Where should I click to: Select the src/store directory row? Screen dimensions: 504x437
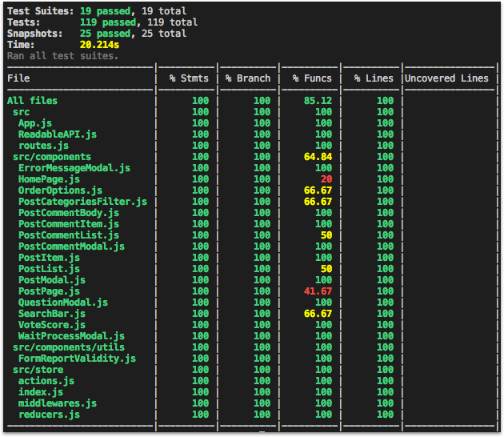tap(38, 370)
